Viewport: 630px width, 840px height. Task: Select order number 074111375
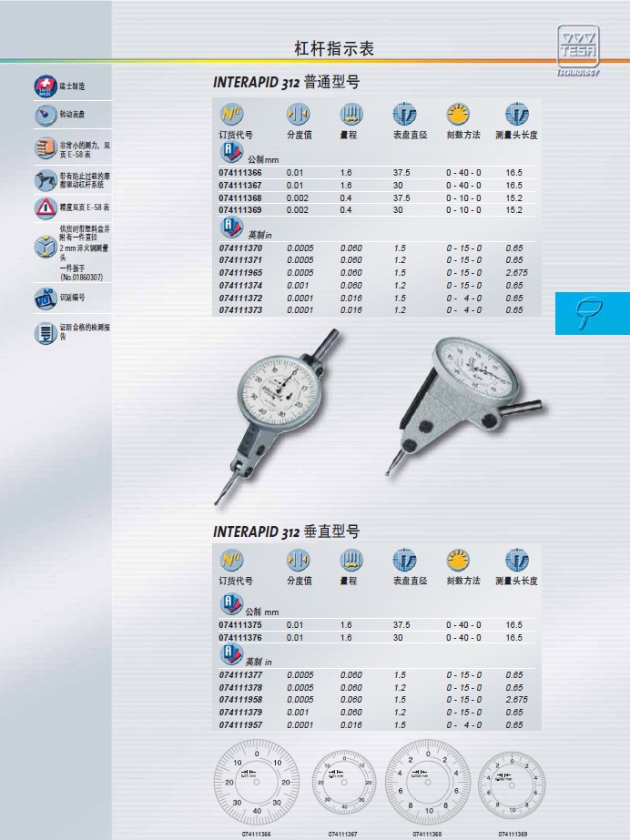click(240, 625)
